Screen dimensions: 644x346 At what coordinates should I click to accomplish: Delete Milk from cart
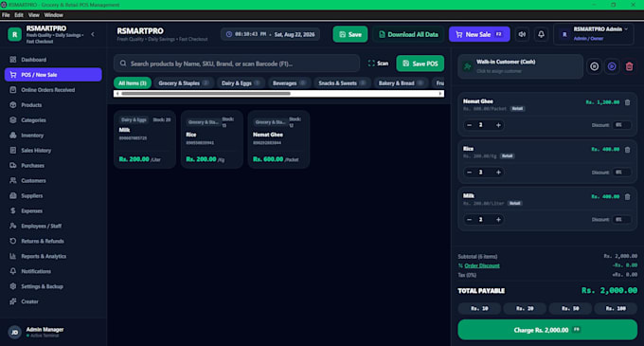coord(628,197)
